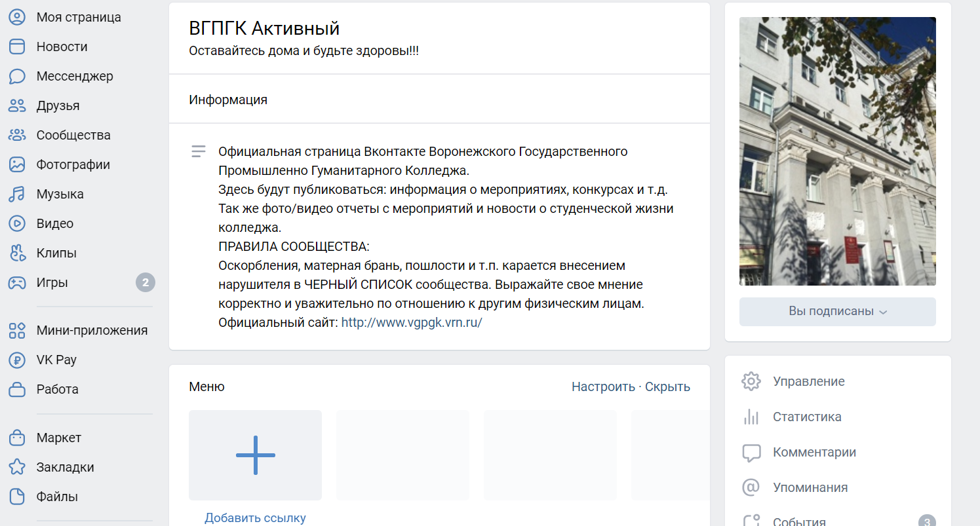Click the community status about staying home
Screen dimensions: 980x526
point(304,50)
